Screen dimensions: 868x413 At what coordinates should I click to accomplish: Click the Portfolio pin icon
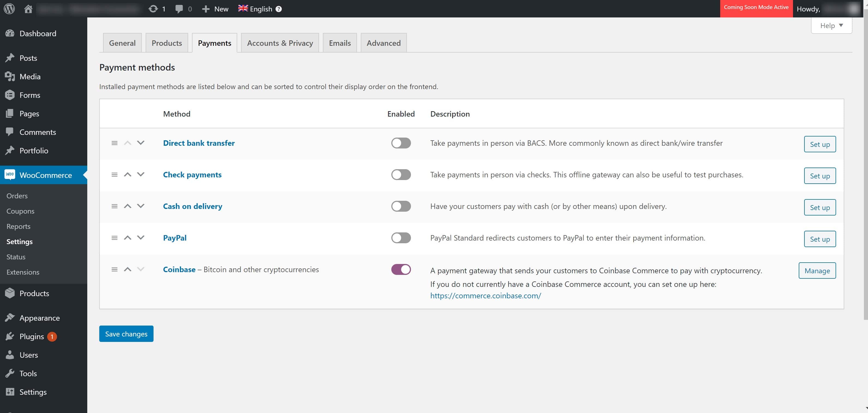[x=10, y=150]
